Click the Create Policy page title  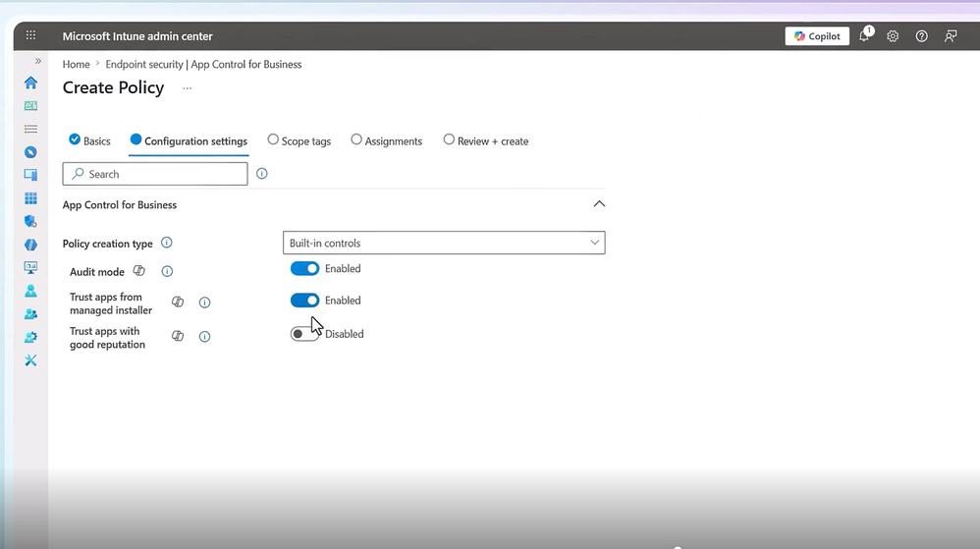(113, 87)
